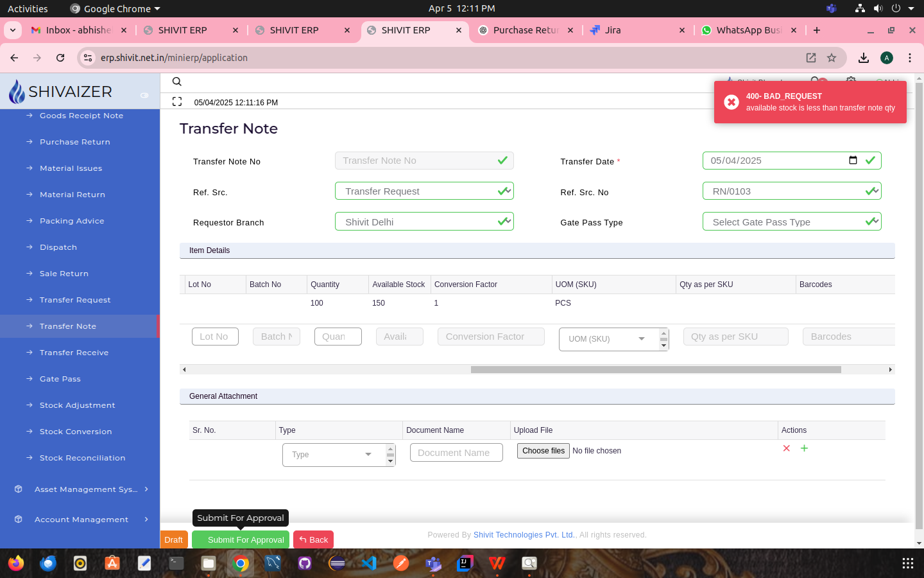Open the Requestor Branch dropdown
Screen dimensions: 924x578
coord(424,222)
